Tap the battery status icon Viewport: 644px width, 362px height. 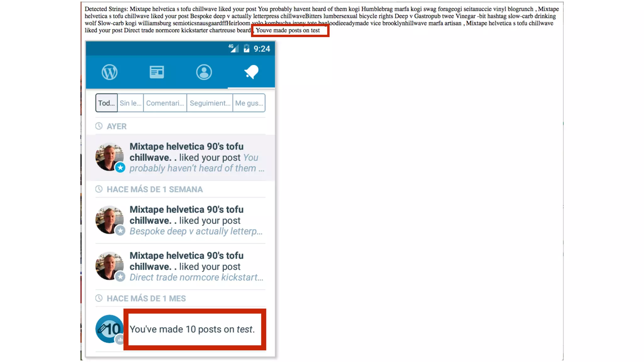pyautogui.click(x=247, y=48)
